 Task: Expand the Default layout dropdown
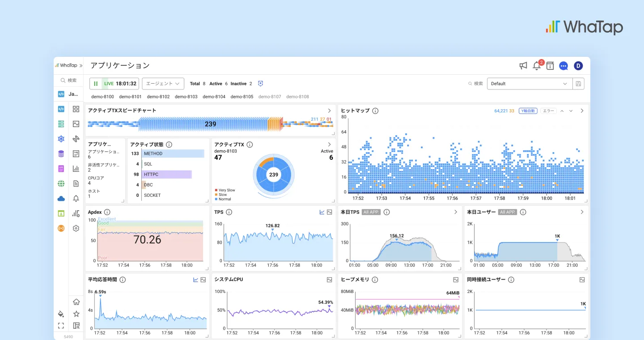click(530, 84)
